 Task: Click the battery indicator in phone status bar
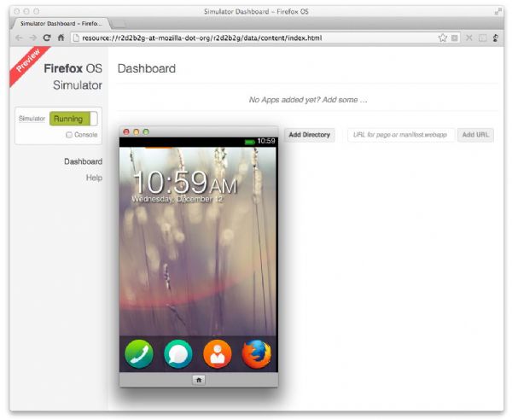250,142
